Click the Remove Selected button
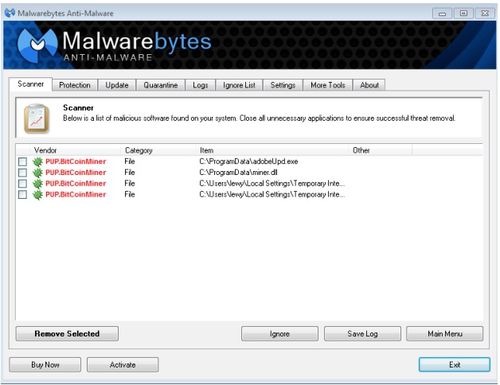The width and height of the screenshot is (500, 385). [67, 334]
